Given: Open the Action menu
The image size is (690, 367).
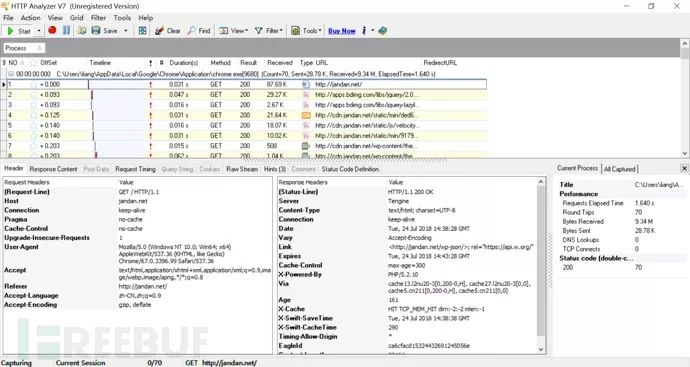Looking at the screenshot, I should tap(30, 18).
